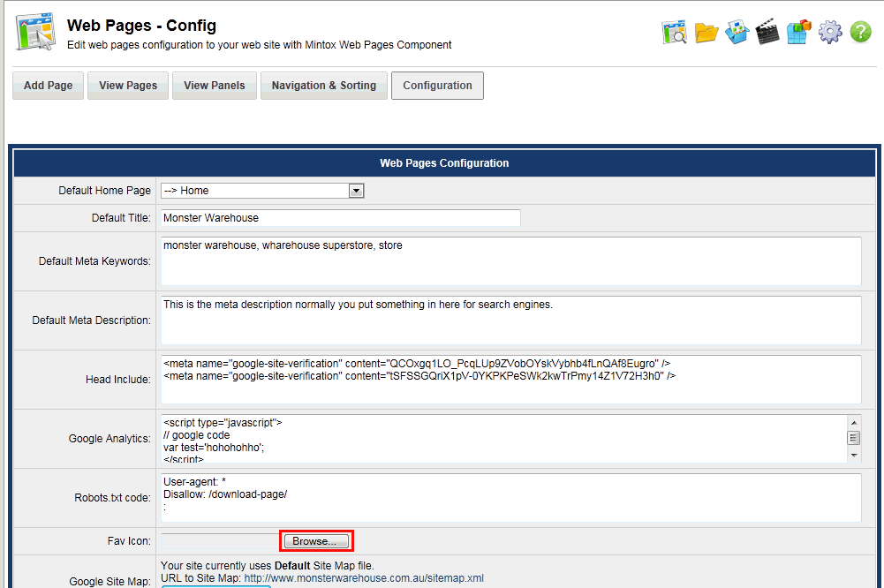Open settings via the gear icon

point(830,32)
